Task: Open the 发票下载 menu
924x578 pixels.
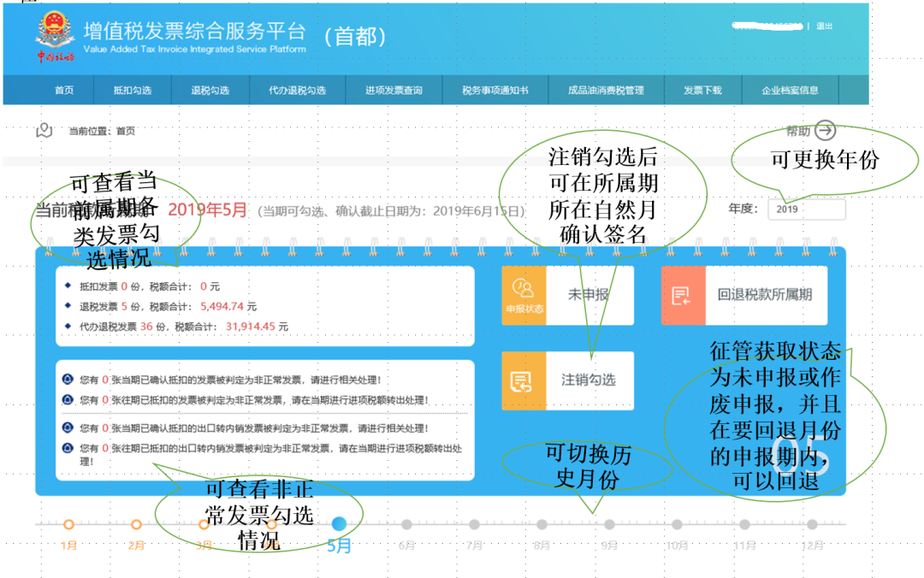Action: 702,90
